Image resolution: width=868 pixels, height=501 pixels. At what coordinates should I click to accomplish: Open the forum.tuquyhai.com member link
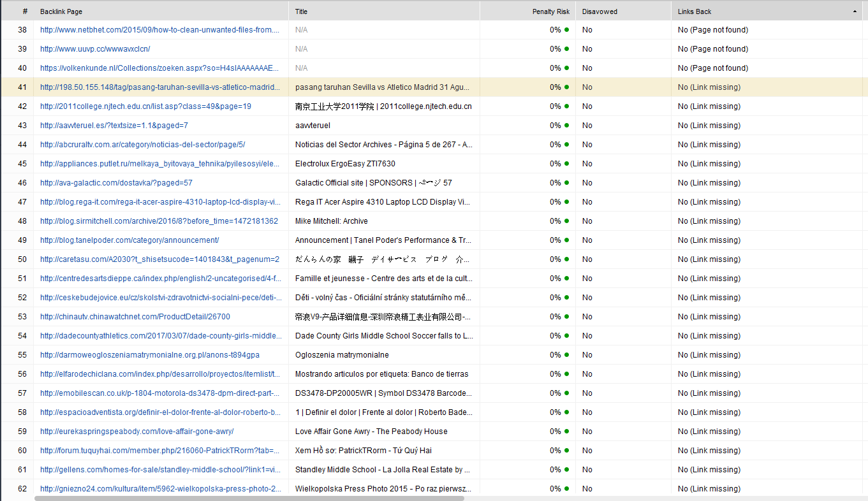click(x=159, y=451)
